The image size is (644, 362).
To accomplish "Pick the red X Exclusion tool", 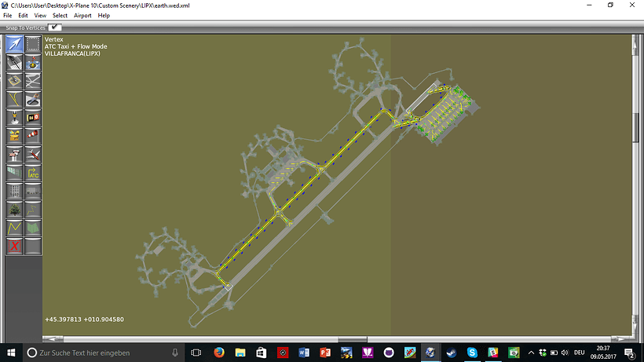I will pos(14,247).
